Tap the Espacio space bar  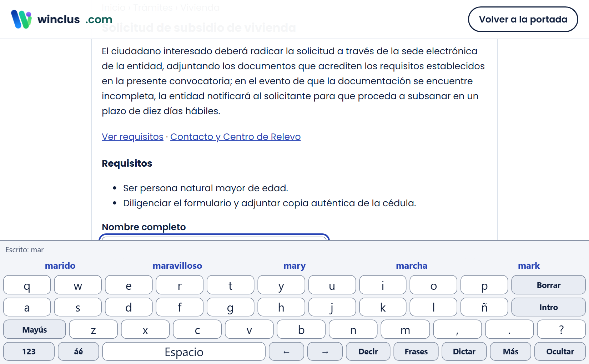tap(184, 352)
